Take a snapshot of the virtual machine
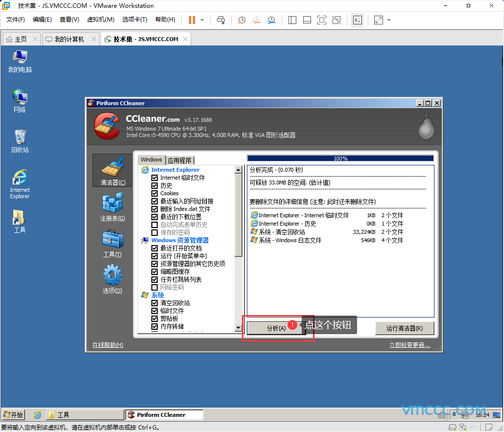This screenshot has height=432, width=504. [x=241, y=20]
